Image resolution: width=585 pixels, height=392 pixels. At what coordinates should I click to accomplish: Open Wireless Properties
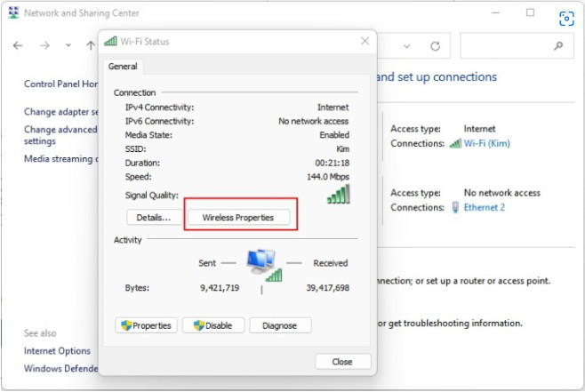pyautogui.click(x=239, y=218)
